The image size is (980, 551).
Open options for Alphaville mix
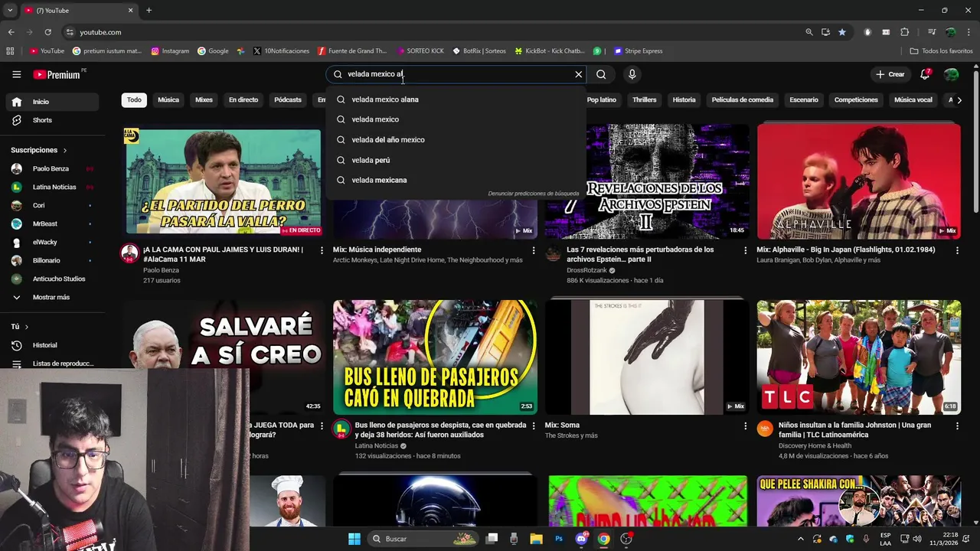point(957,250)
